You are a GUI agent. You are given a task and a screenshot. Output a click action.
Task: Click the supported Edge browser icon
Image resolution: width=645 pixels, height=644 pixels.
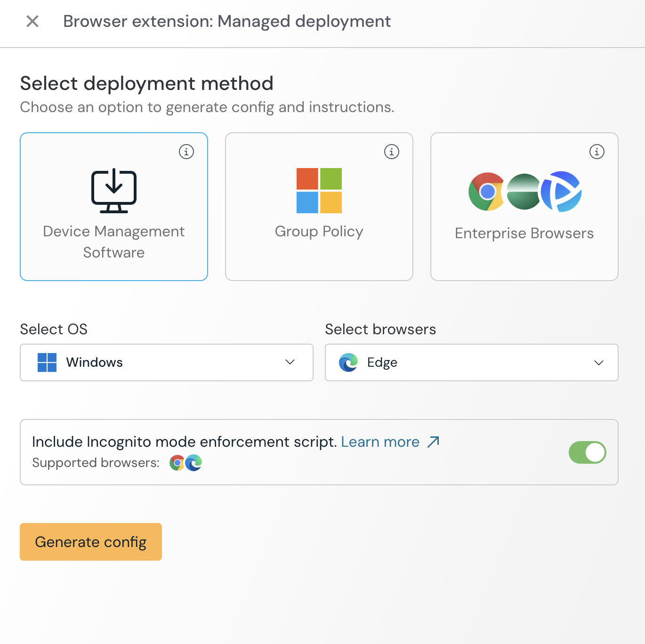tap(193, 463)
